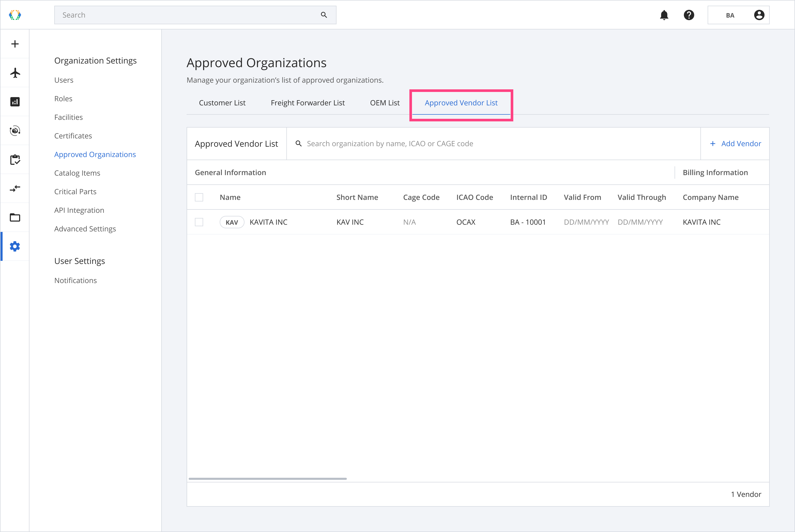Focus the top Search field
The image size is (795, 532).
pyautogui.click(x=195, y=15)
